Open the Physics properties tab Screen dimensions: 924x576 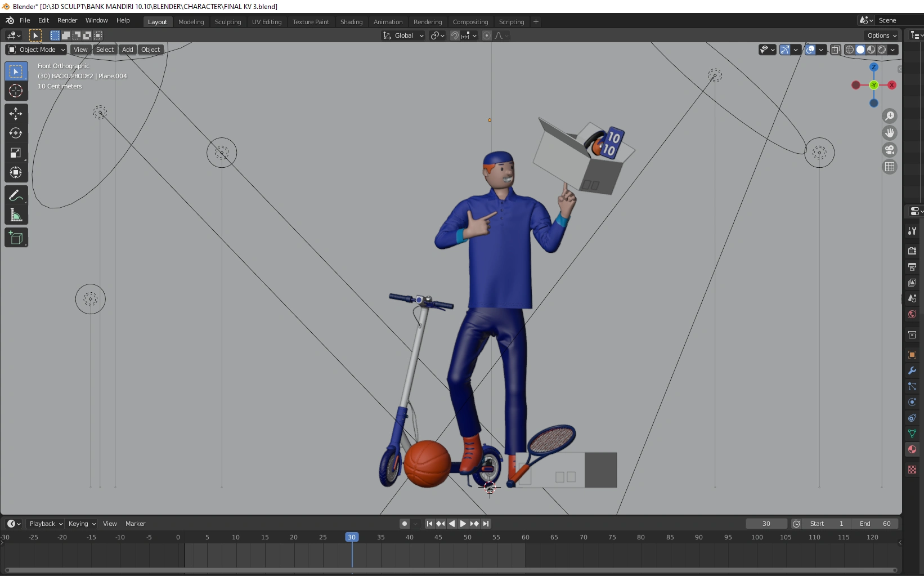tap(912, 402)
